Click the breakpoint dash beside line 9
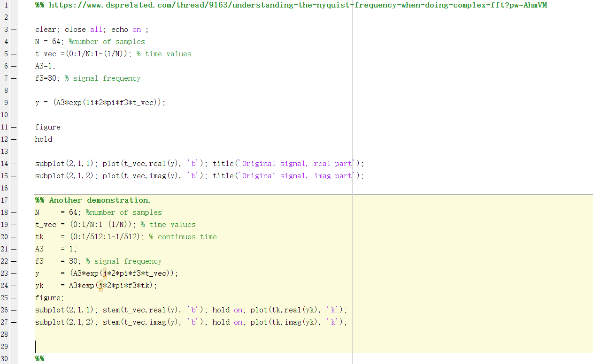 [13, 102]
